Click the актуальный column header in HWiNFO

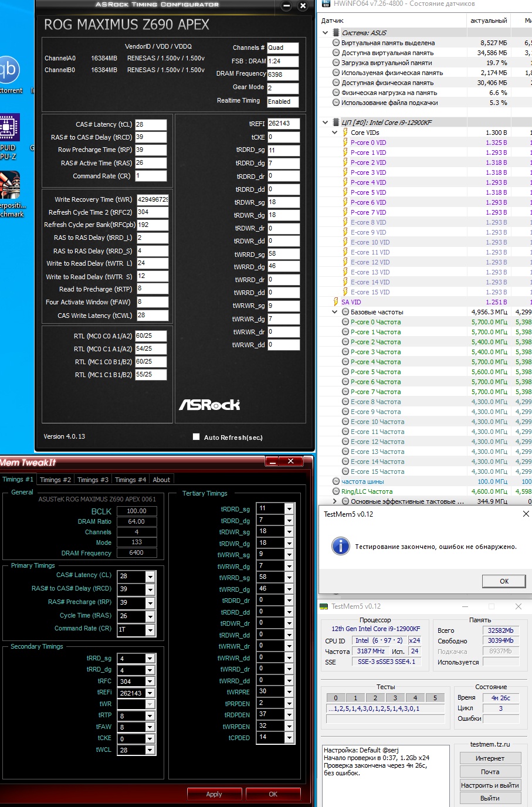click(x=489, y=21)
